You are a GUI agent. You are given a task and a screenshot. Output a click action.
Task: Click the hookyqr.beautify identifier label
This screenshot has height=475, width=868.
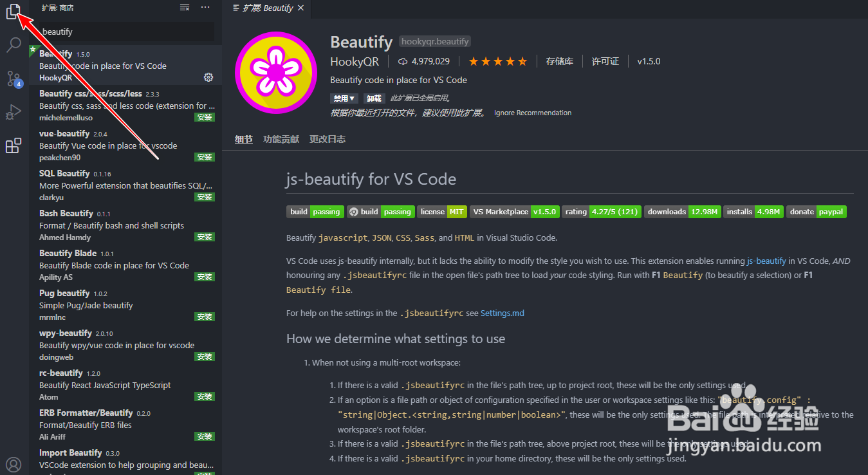point(435,41)
